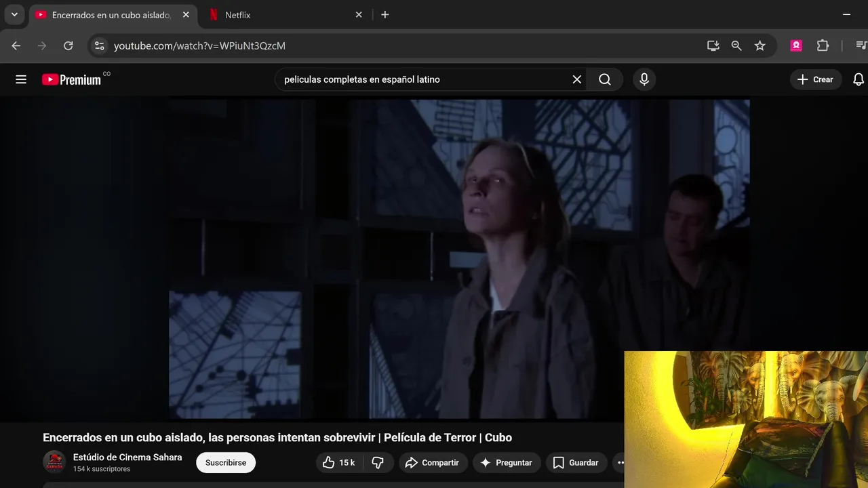
Task: Open the Estúdio de Cinema Sahara channel name
Action: [127, 457]
